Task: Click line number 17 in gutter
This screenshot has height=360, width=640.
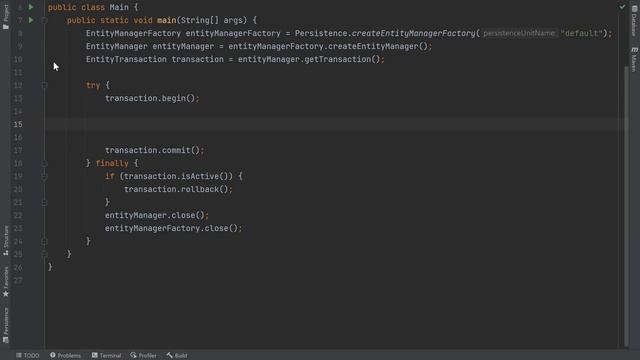Action: tap(18, 151)
